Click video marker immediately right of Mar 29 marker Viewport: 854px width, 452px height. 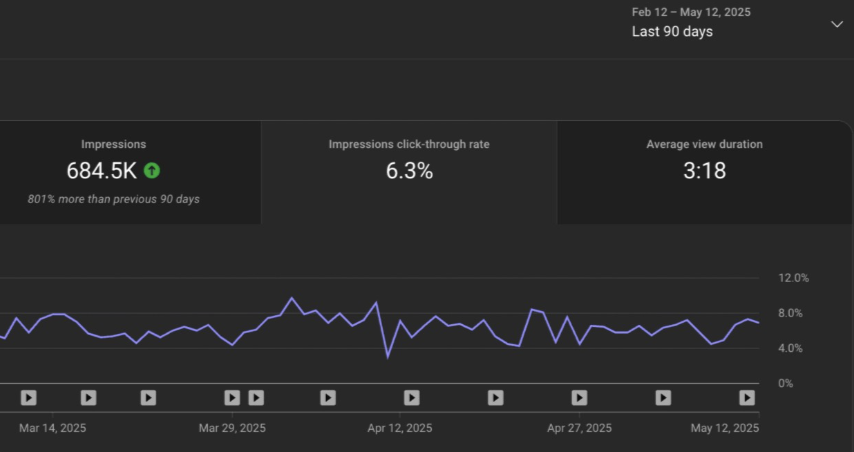coord(256,397)
